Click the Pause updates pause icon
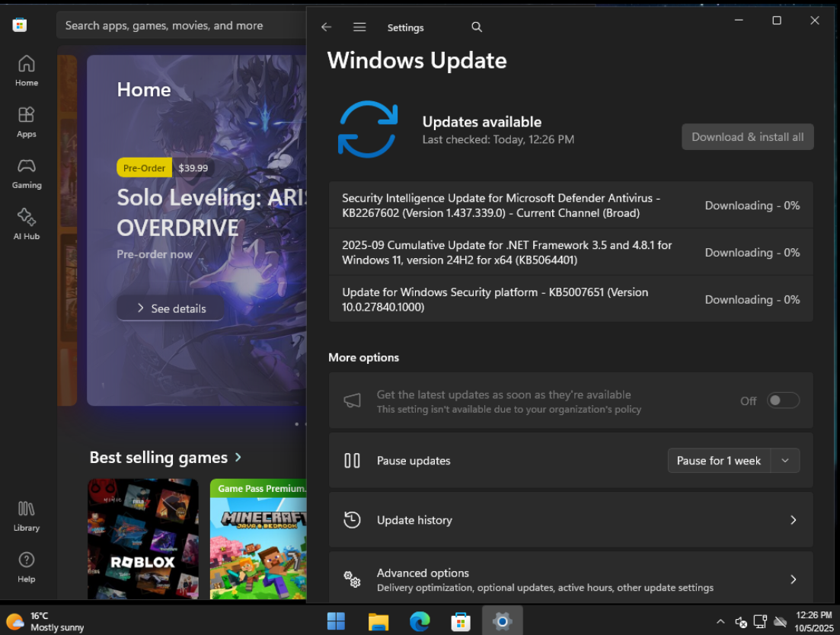This screenshot has width=840, height=635. point(352,461)
